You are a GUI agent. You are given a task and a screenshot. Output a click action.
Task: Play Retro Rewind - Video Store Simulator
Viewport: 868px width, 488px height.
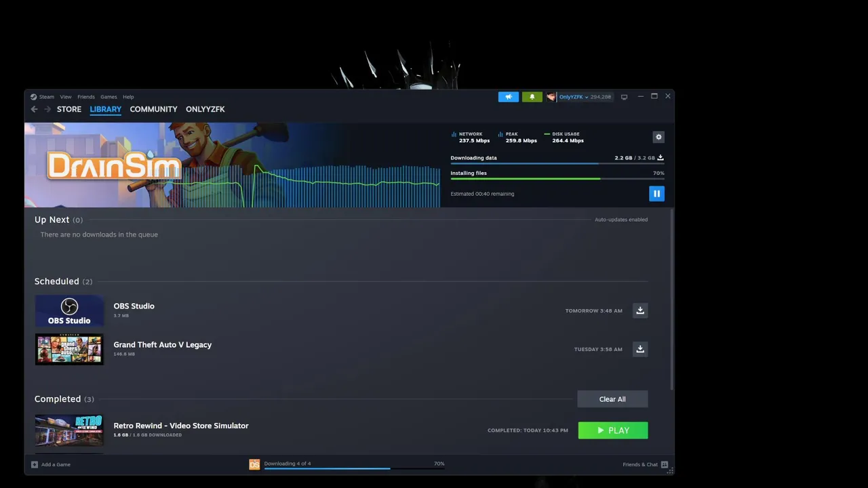click(613, 430)
